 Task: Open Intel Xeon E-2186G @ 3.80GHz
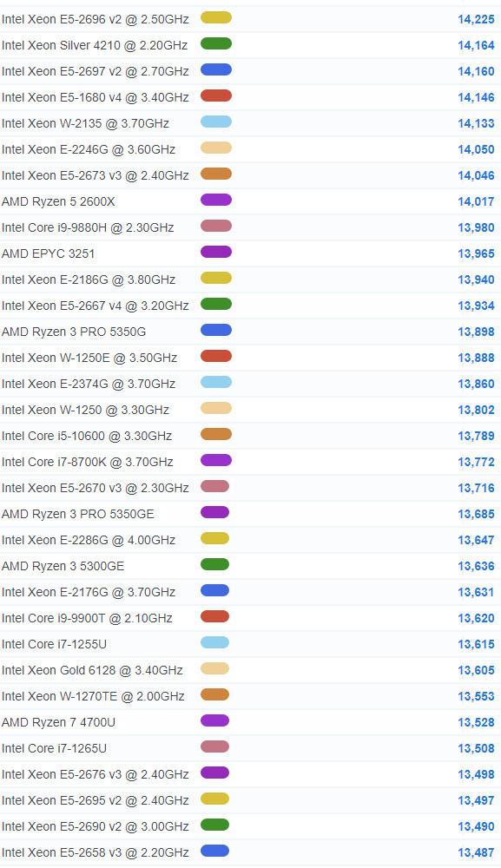pyautogui.click(x=89, y=279)
